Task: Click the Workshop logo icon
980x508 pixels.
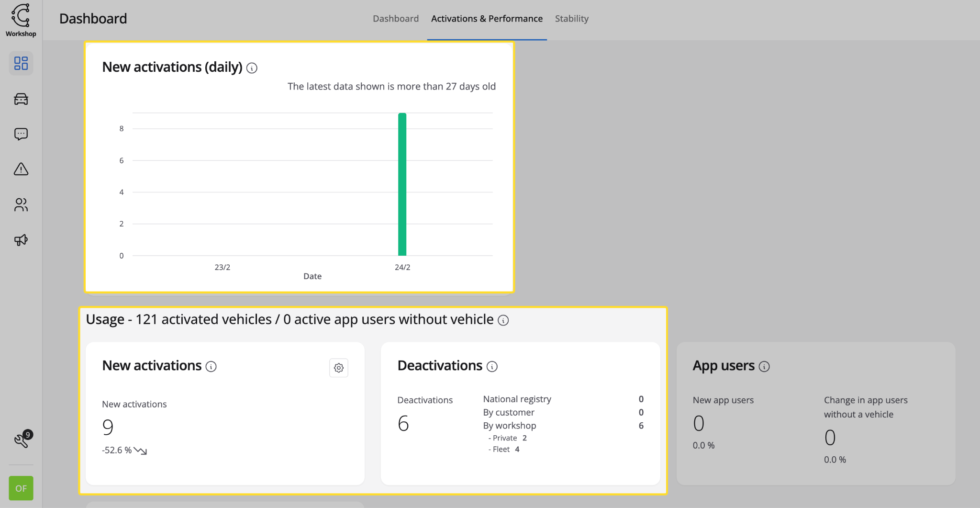Action: tap(21, 20)
